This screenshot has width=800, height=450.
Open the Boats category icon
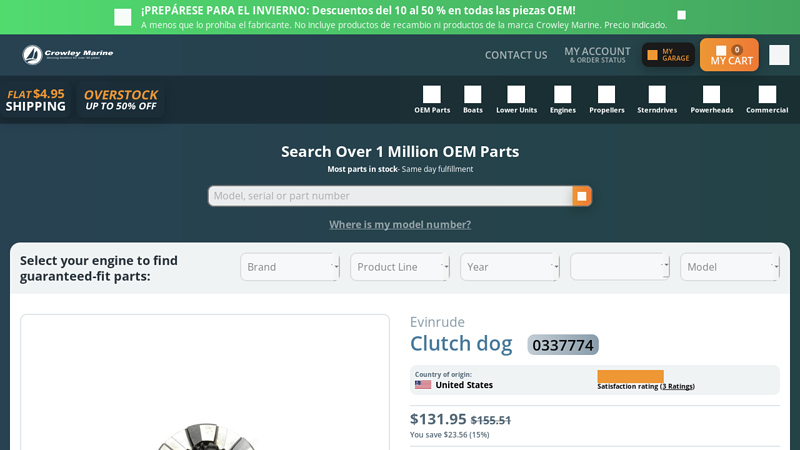pyautogui.click(x=472, y=94)
